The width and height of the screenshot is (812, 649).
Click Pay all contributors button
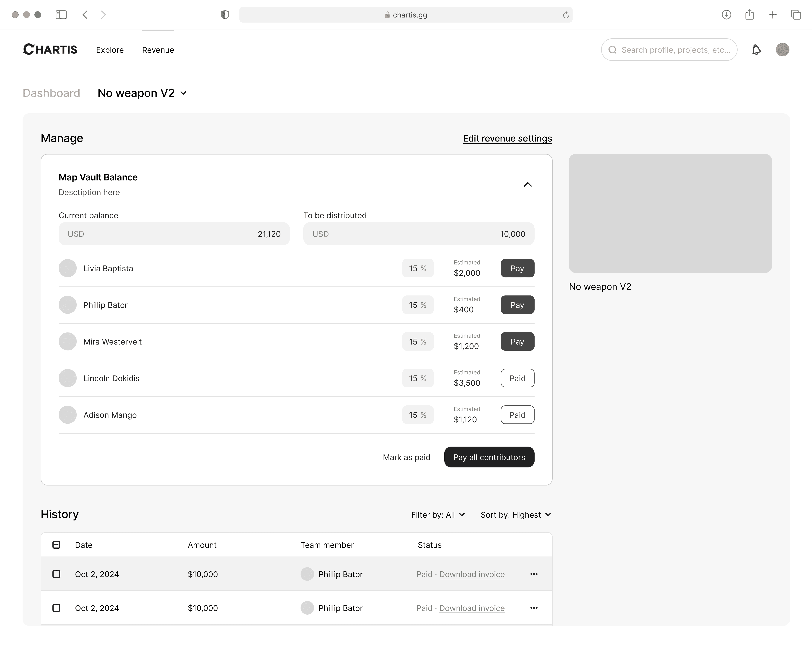pyautogui.click(x=489, y=457)
